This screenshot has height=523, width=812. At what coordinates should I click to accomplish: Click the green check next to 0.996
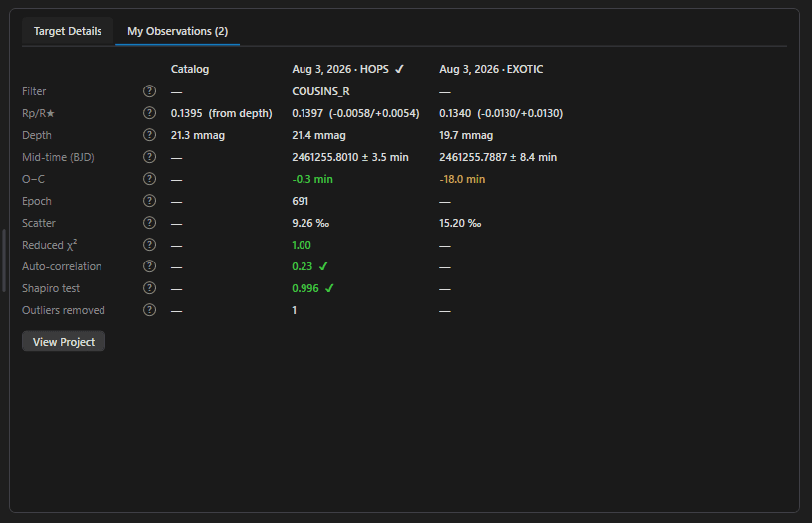pyautogui.click(x=329, y=288)
